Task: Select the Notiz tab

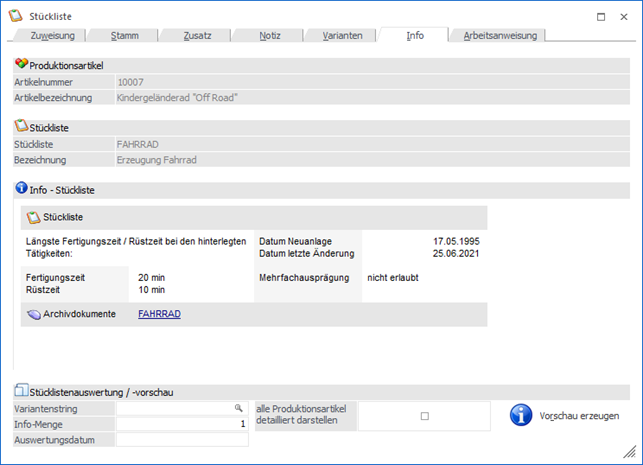Action: tap(269, 36)
